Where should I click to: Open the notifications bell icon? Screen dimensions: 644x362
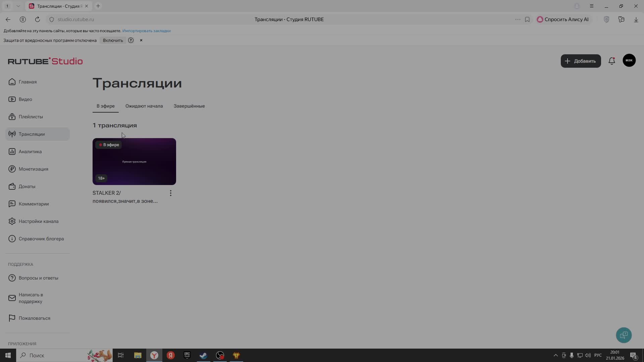coord(611,61)
